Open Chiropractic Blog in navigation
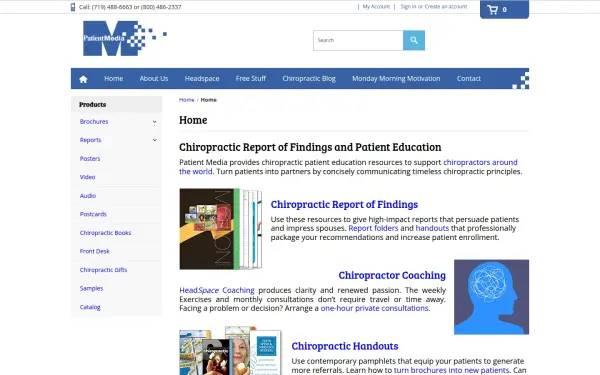This screenshot has width=600, height=375. coord(309,78)
